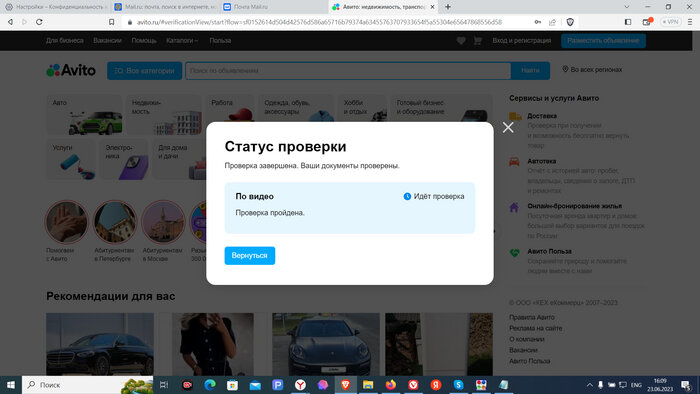Open the tab search chevron
Image resolution: width=700 pixels, height=394 pixels.
pos(627,7)
